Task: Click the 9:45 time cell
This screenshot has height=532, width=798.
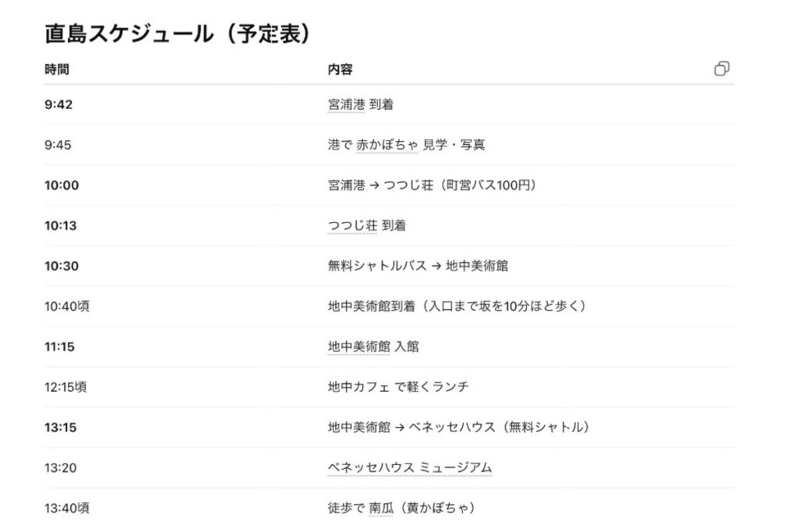Action: [x=58, y=145]
